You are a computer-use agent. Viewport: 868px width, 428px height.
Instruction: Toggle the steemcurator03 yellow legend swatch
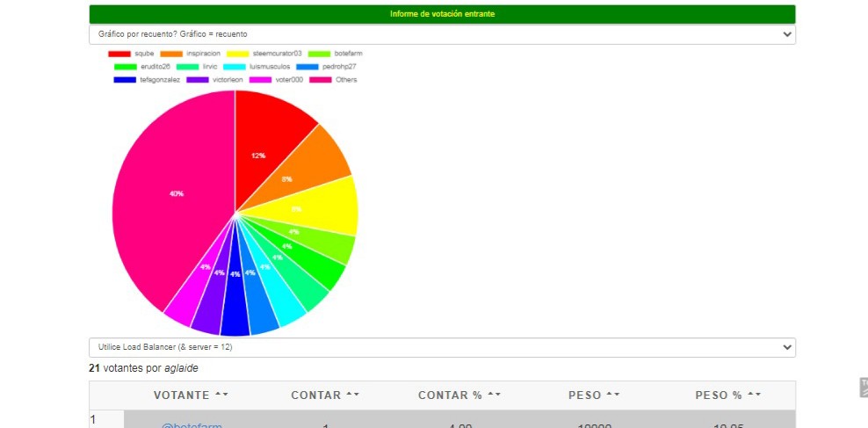coord(237,54)
